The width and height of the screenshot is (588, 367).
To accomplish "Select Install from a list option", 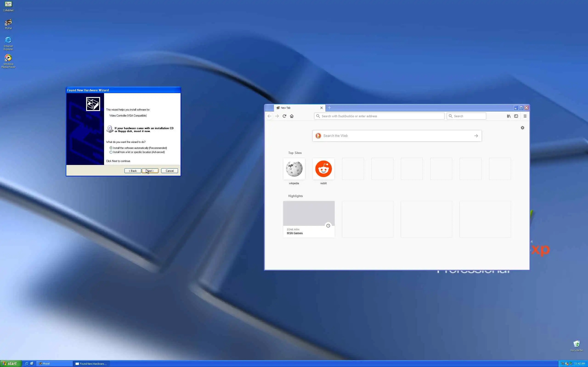I will [x=111, y=152].
